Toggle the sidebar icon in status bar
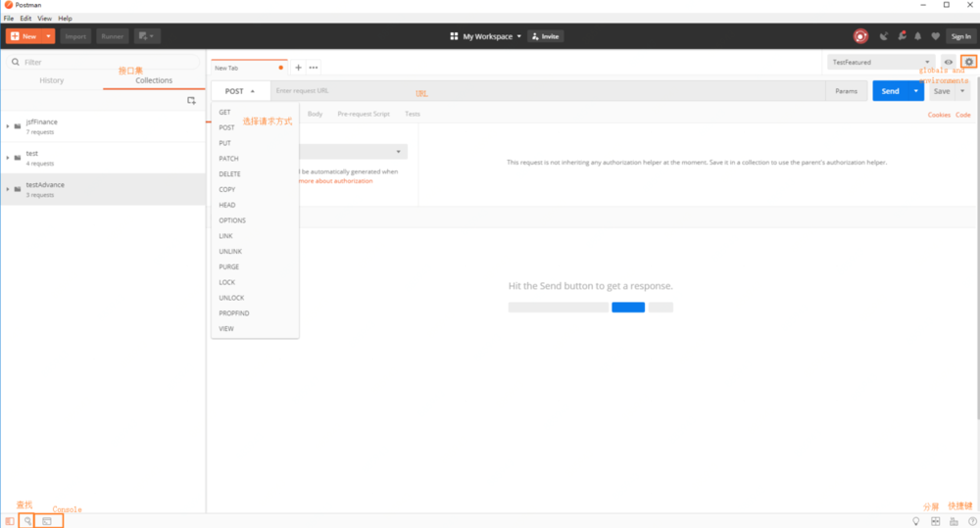 click(10, 521)
